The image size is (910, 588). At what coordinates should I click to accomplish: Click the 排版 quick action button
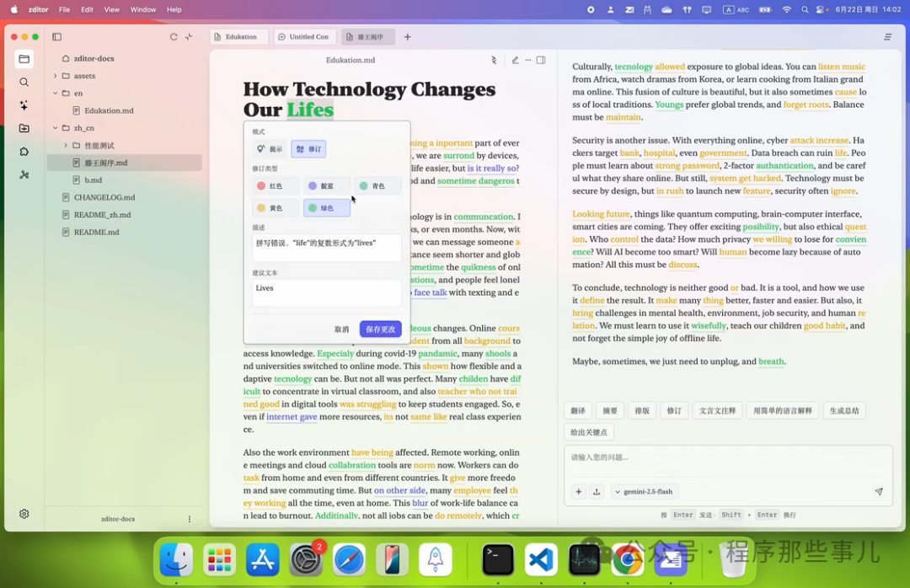click(642, 410)
